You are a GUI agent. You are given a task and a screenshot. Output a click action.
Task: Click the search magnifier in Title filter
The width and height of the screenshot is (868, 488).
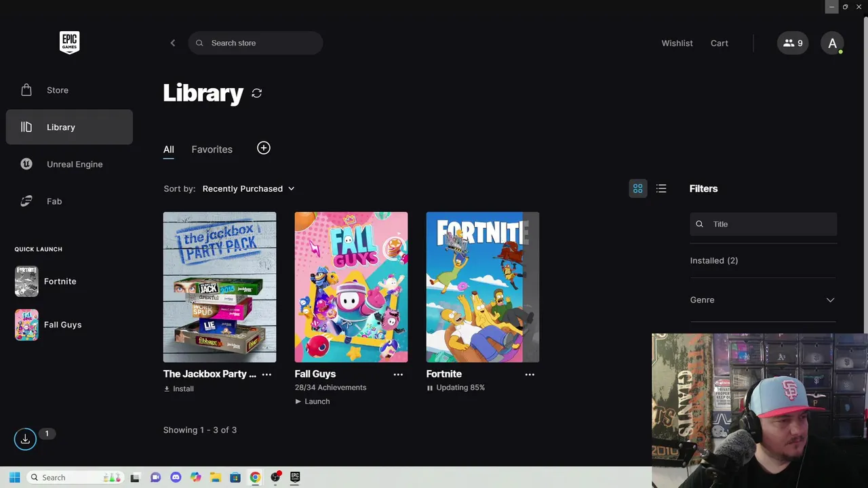pyautogui.click(x=700, y=224)
